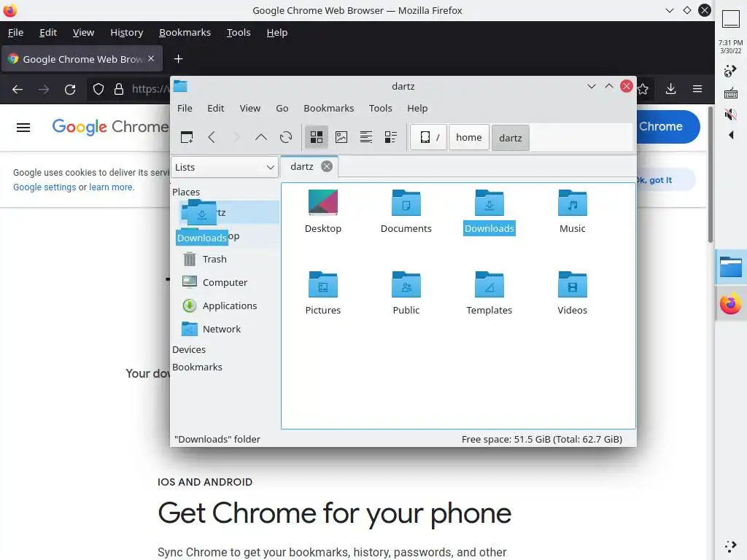
Task: Close Google Chrome Web Browser tab
Action: tap(151, 58)
